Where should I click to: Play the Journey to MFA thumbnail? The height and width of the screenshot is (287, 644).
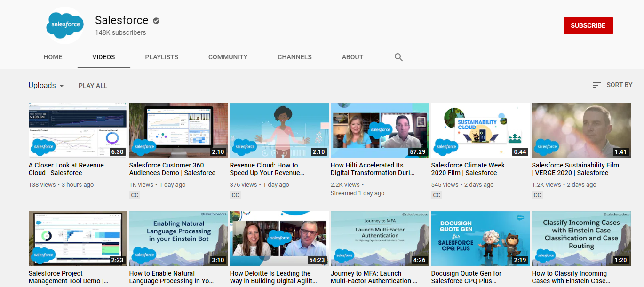click(380, 239)
